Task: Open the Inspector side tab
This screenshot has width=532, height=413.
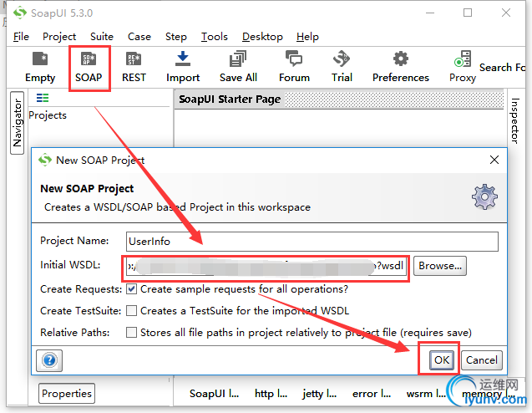Action: point(515,120)
